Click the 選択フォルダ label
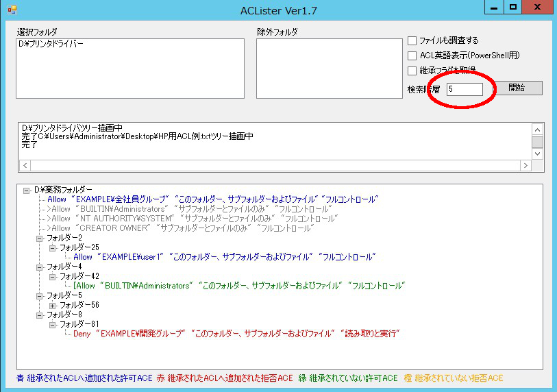The width and height of the screenshot is (557, 392). click(37, 32)
